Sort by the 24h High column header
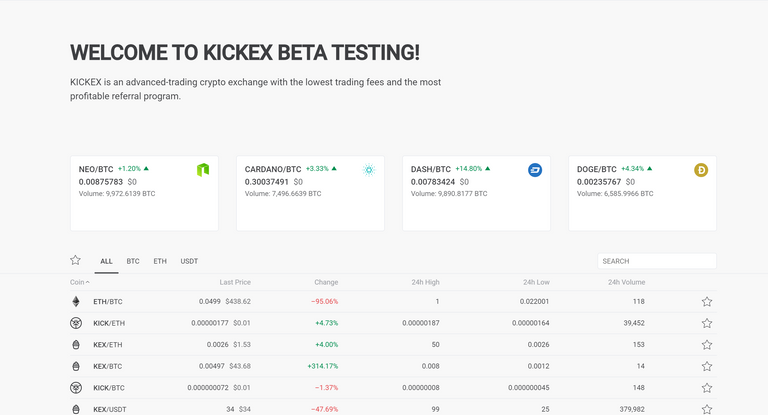 (x=426, y=282)
